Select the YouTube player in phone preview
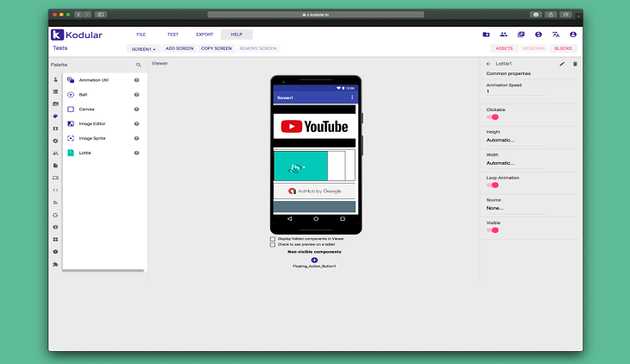 tap(314, 127)
